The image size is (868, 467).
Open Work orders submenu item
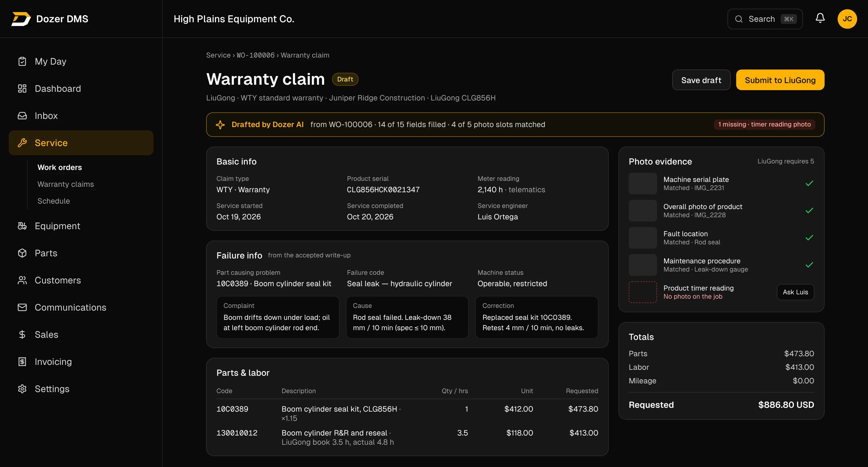click(x=60, y=167)
